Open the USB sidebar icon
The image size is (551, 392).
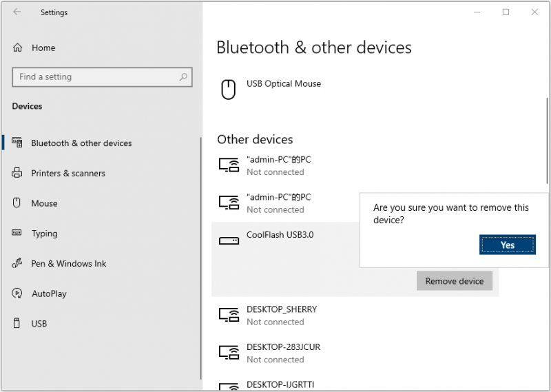tap(17, 323)
